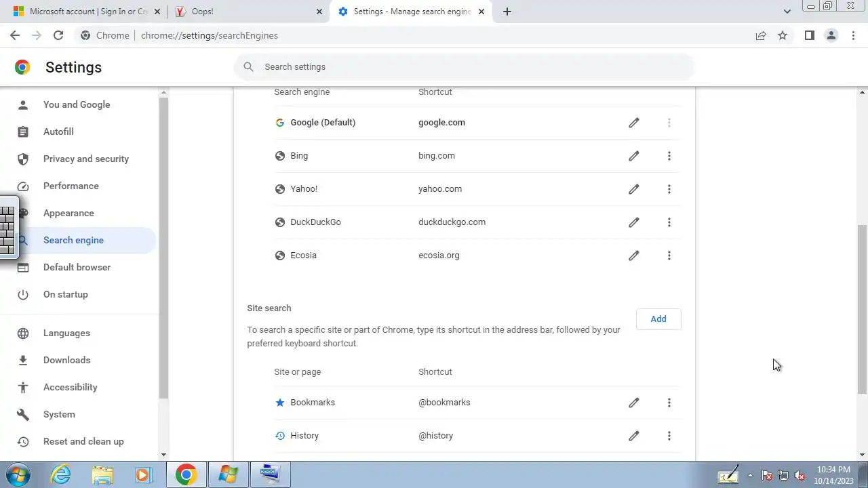
Task: Open more actions for Ecosia
Action: (669, 256)
